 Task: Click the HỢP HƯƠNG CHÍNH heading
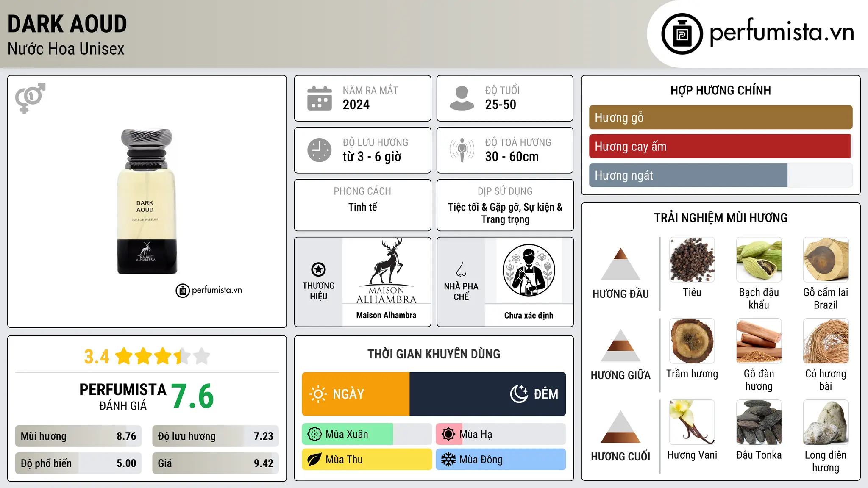click(x=721, y=90)
